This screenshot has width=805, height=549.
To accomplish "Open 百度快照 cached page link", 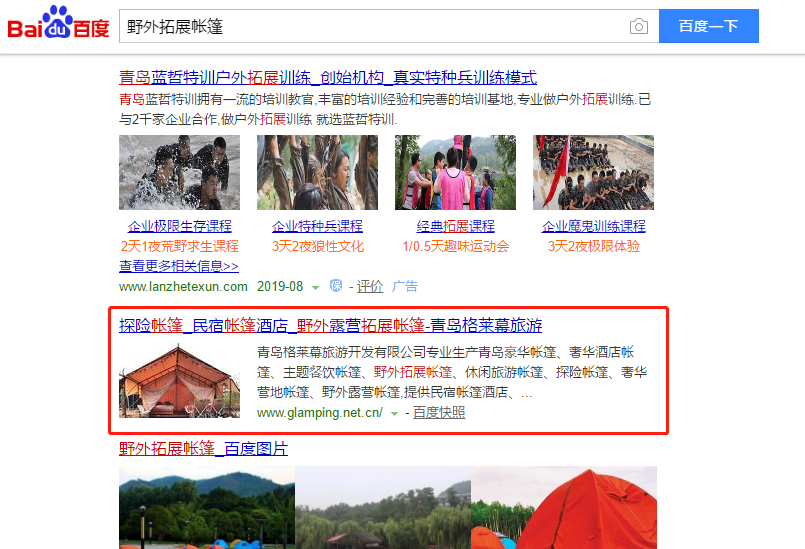I will pyautogui.click(x=439, y=412).
